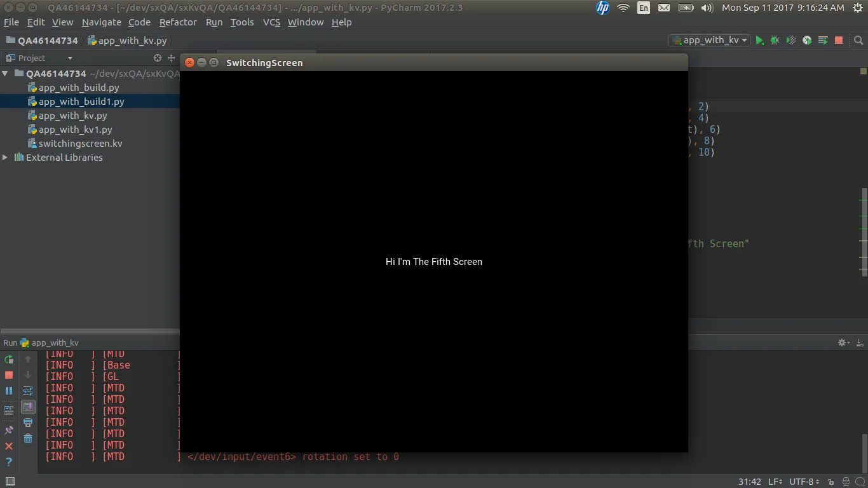
Task: Collapse all in Project panel
Action: coord(171,58)
